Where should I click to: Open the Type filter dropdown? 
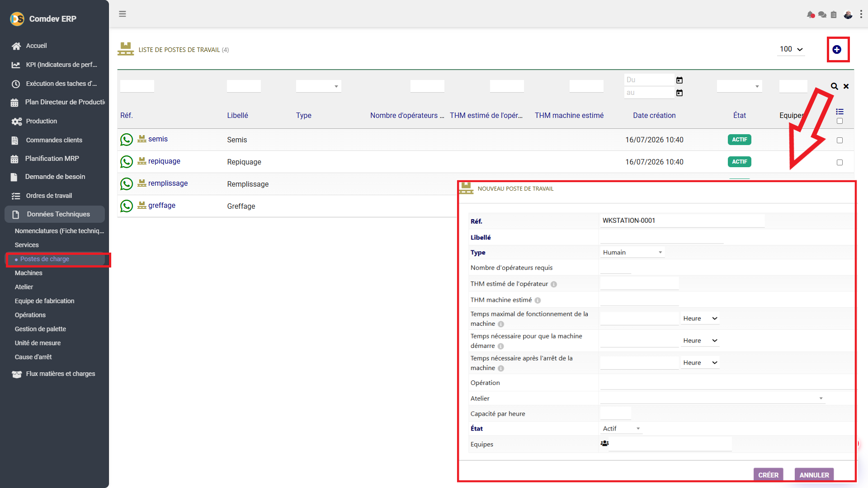[318, 86]
